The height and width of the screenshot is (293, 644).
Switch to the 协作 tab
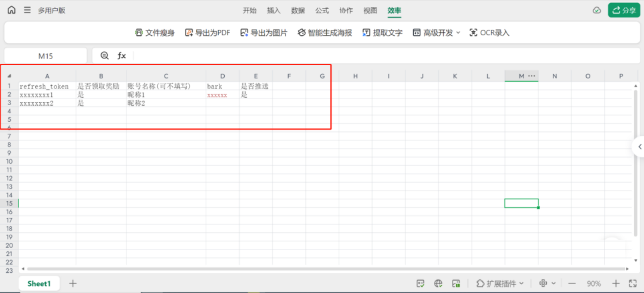coord(346,11)
